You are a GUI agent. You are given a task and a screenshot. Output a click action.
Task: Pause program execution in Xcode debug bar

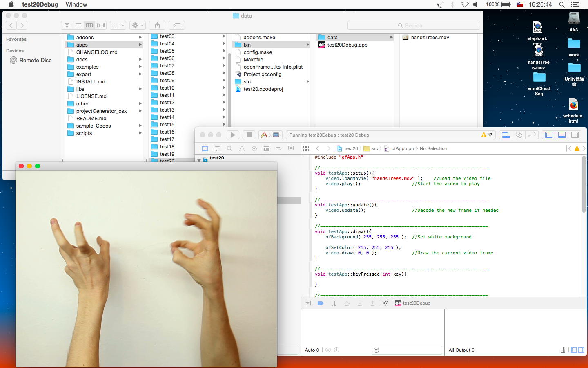(x=334, y=303)
